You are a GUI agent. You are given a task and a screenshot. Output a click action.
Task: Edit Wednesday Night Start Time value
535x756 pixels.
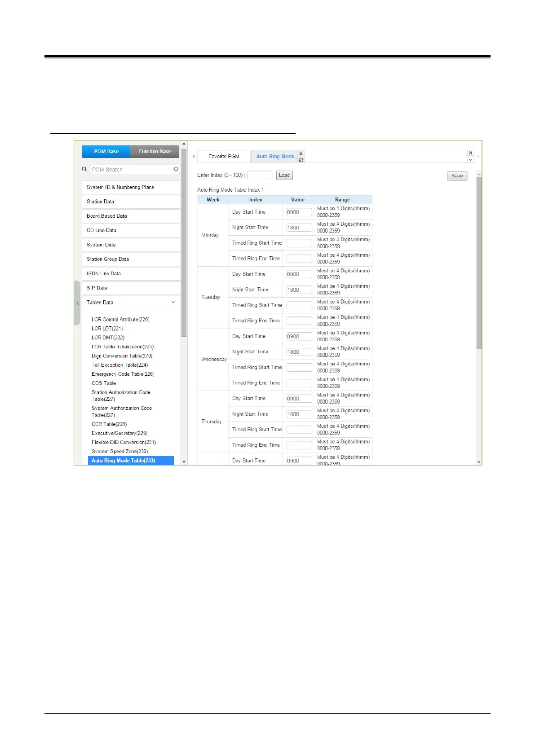click(299, 352)
